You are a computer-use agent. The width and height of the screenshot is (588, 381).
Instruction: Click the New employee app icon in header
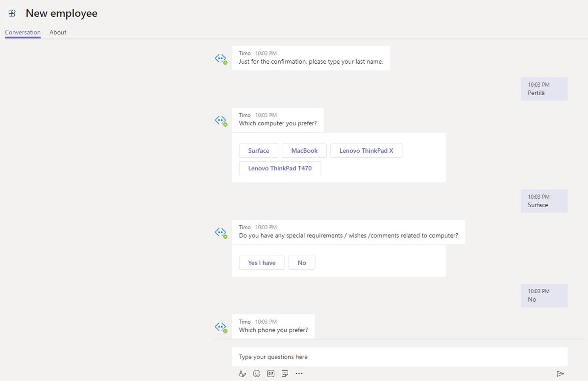pos(12,13)
